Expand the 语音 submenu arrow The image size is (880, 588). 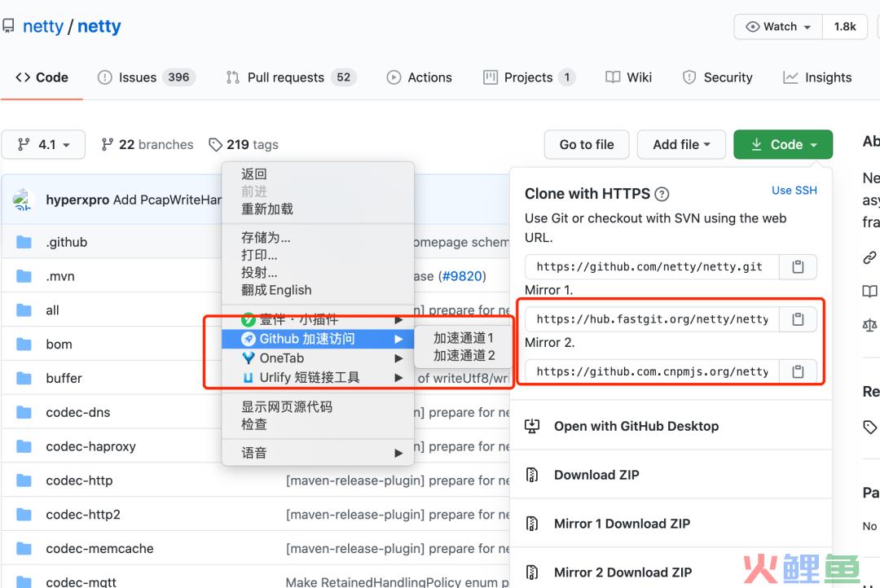click(x=398, y=454)
